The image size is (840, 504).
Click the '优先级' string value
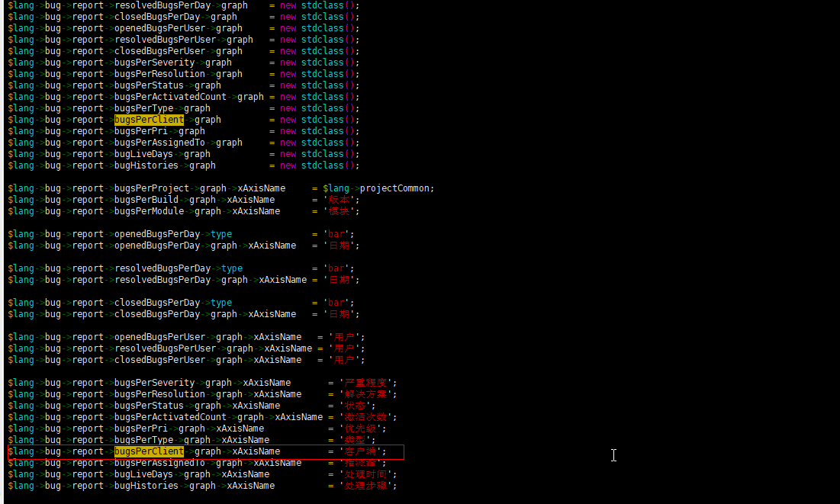point(361,429)
